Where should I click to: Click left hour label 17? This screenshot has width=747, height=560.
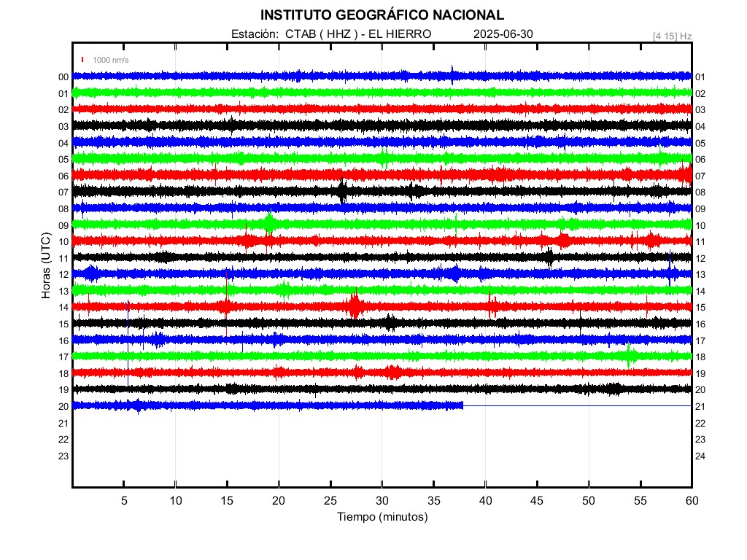click(x=63, y=357)
